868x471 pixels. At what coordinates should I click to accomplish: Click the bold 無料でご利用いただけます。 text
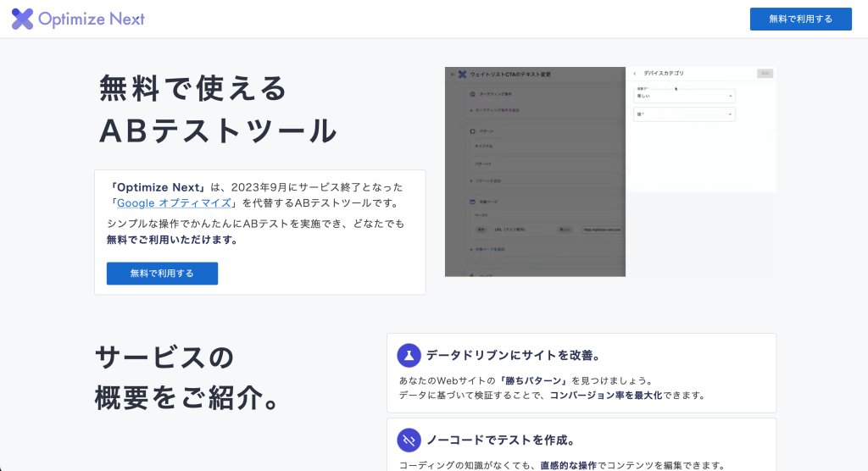click(x=173, y=240)
